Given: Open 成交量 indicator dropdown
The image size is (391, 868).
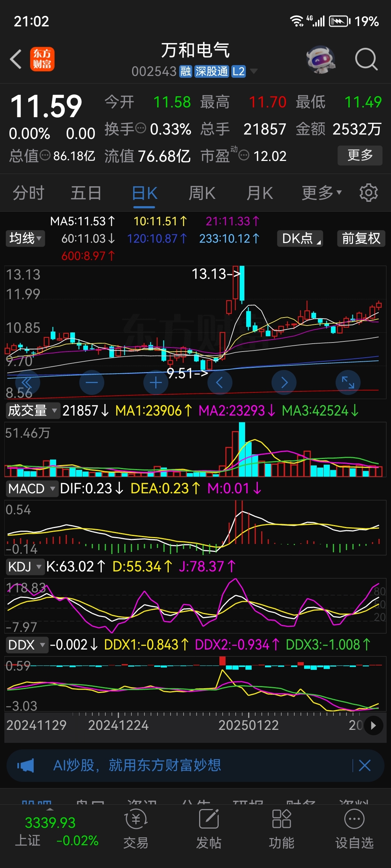Looking at the screenshot, I should tap(33, 410).
